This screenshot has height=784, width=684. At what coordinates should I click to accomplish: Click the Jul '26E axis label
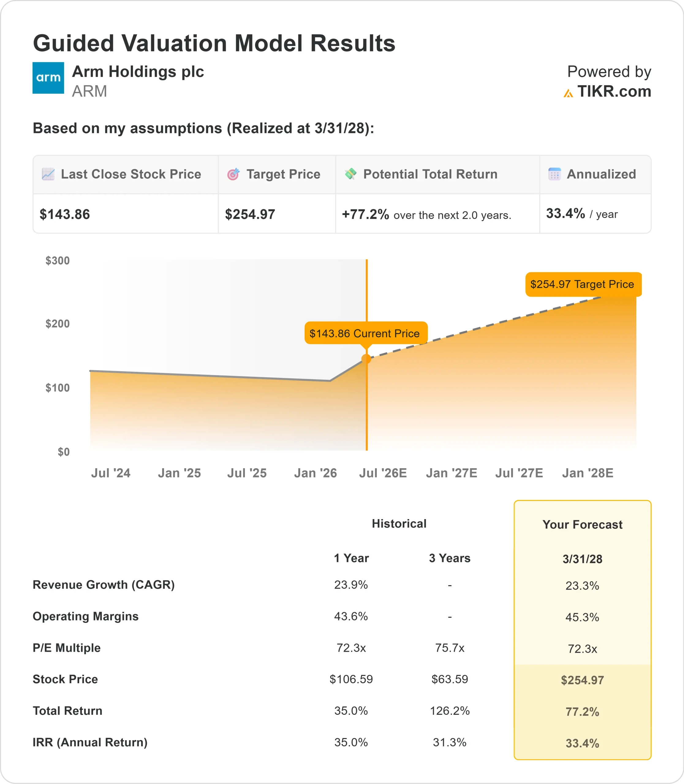[x=383, y=473]
